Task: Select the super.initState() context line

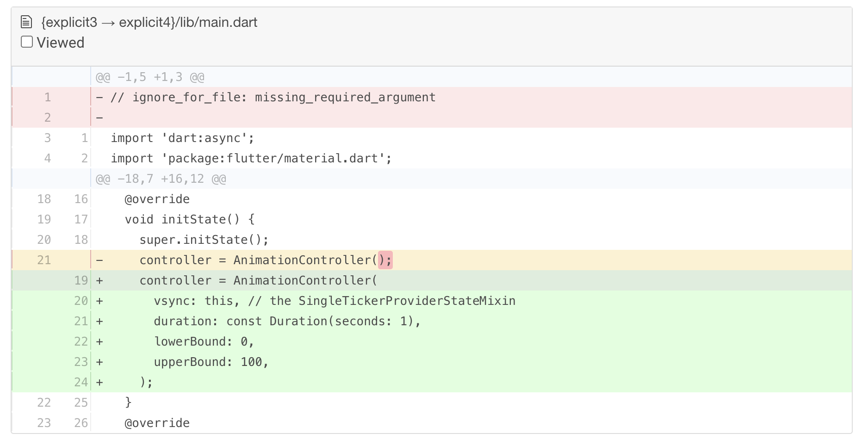Action: 204,239
